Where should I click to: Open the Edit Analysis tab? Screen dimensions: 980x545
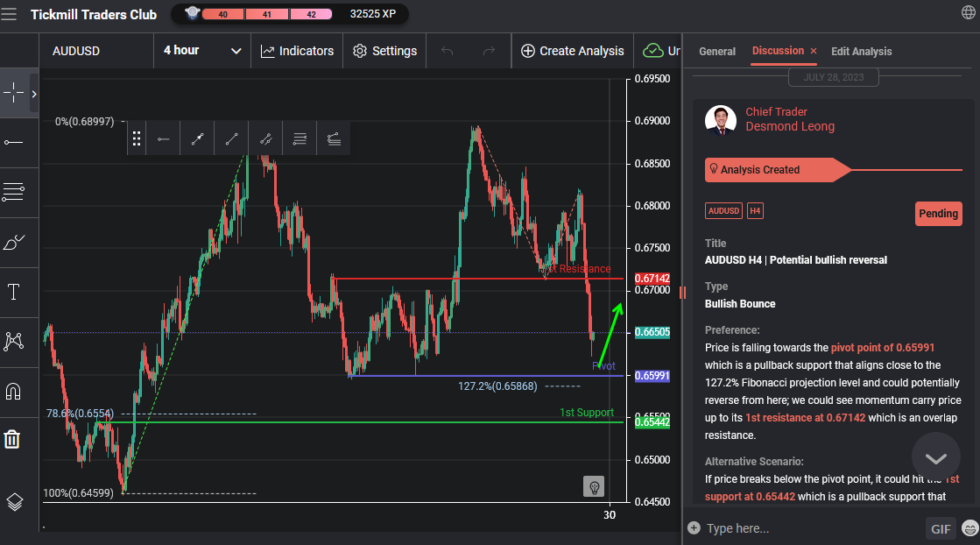tap(861, 51)
